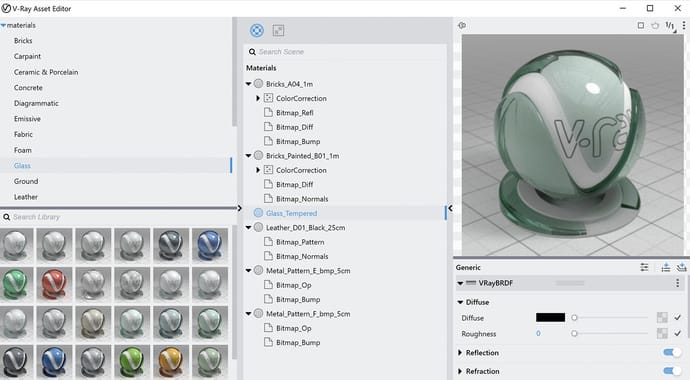
Task: Click the eye icon beside the preview
Action: (462, 26)
